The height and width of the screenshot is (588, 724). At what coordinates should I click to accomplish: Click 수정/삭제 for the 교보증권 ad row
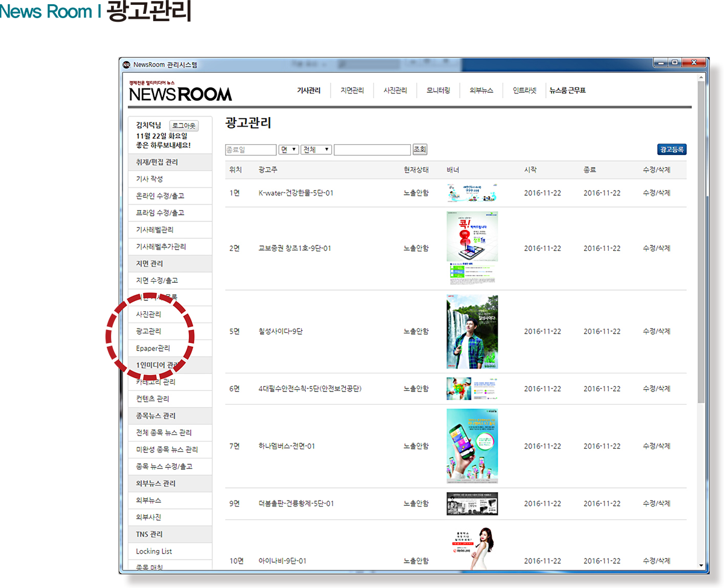[x=656, y=248]
